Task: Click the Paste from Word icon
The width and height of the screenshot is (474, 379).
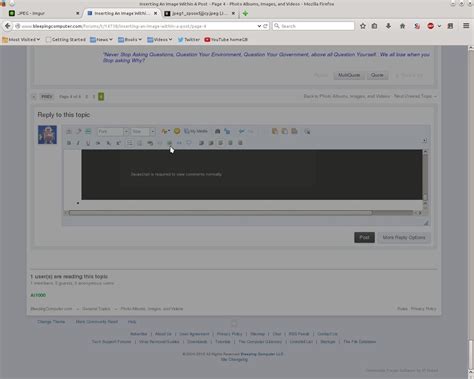Action: click(294, 131)
